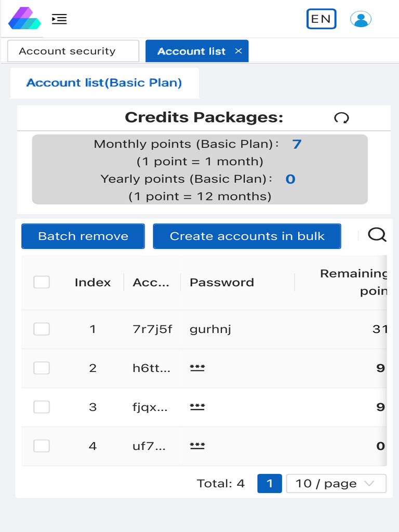Click the Batch remove button
The width and height of the screenshot is (399, 532).
click(83, 236)
